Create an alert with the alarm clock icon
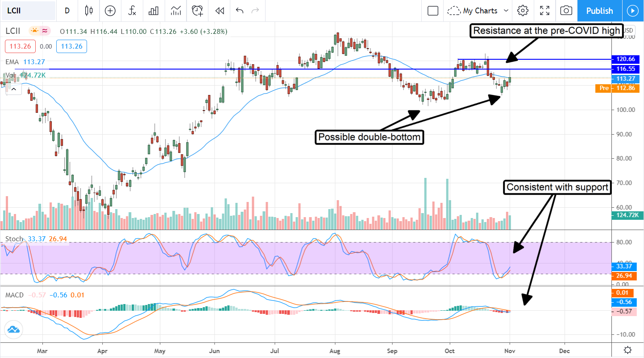Image resolution: width=644 pixels, height=358 pixels. tap(197, 11)
